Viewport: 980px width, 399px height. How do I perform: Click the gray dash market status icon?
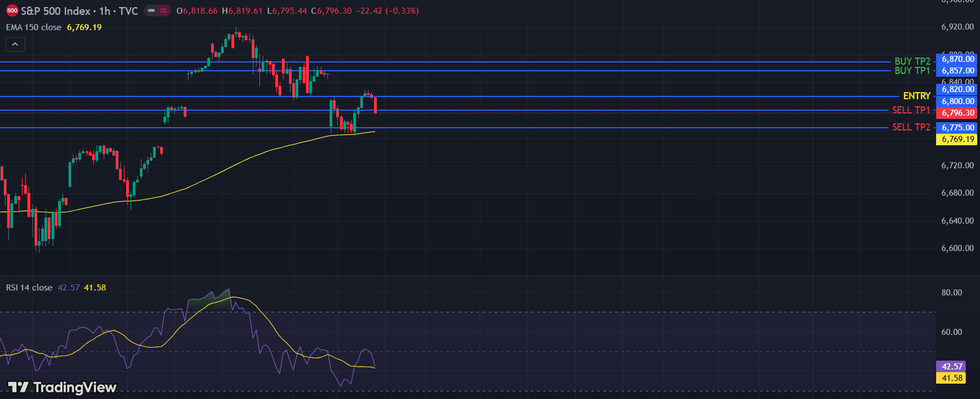click(x=151, y=11)
